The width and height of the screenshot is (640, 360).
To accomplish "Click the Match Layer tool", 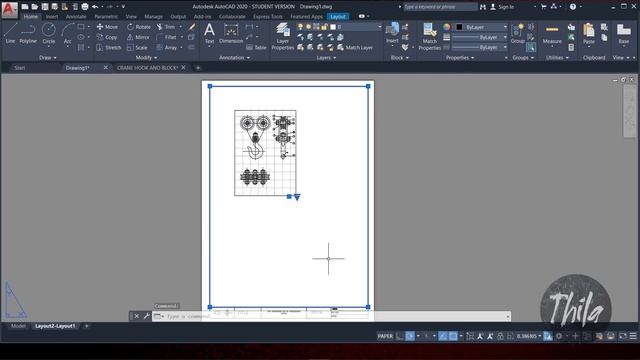I will (x=355, y=47).
